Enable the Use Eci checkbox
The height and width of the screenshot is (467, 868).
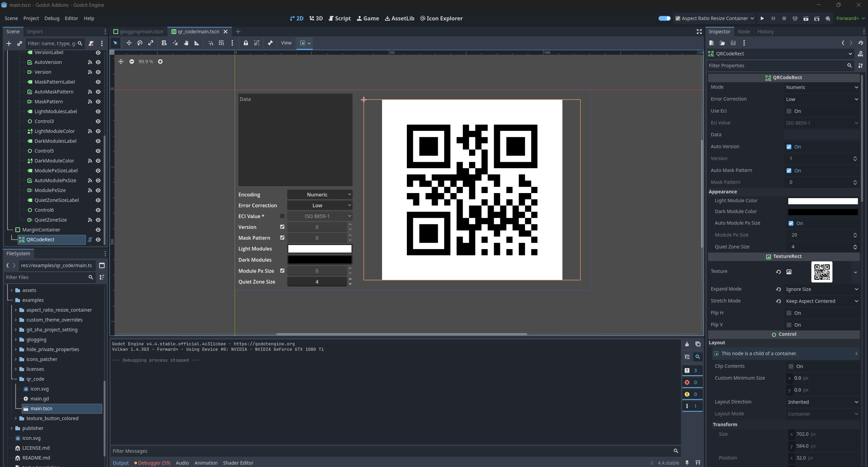789,111
